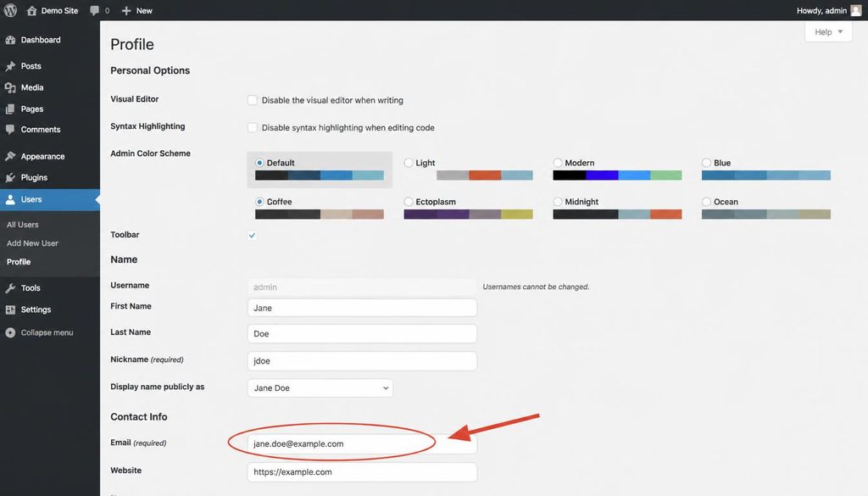Select the Ectoplasm color scheme radio
Viewport: 868px width, 496px height.
point(409,202)
